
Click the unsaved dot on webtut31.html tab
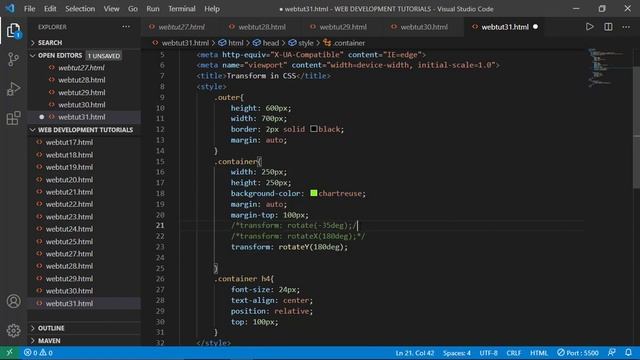pyautogui.click(x=535, y=27)
